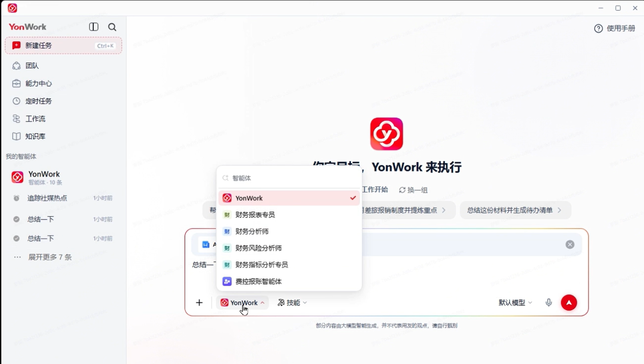Click the big YonWork logo in center
644x364 pixels.
pos(387,134)
